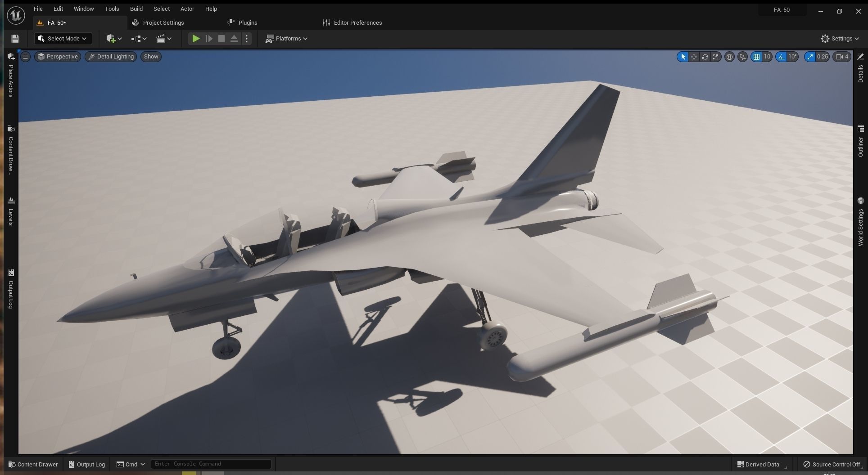Open the File menu
The image size is (868, 475).
(x=38, y=9)
